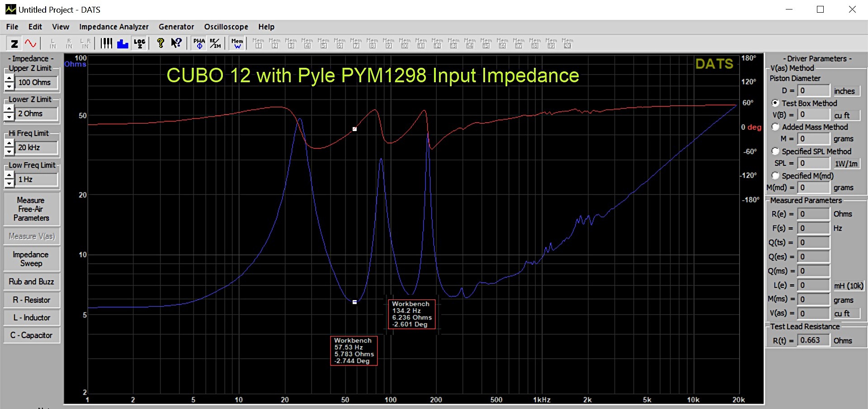Screen dimensions: 868x409
Task: Click the added mass M grams field
Action: pyautogui.click(x=814, y=139)
